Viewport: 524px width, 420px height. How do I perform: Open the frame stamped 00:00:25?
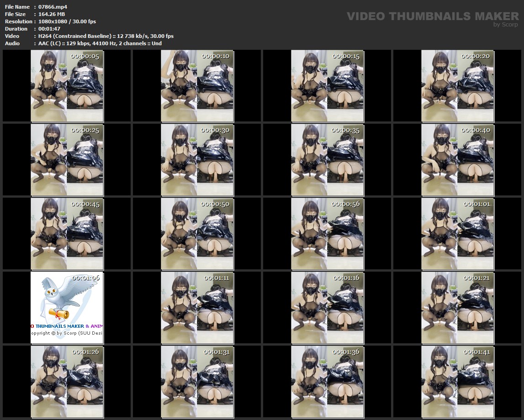(67, 160)
